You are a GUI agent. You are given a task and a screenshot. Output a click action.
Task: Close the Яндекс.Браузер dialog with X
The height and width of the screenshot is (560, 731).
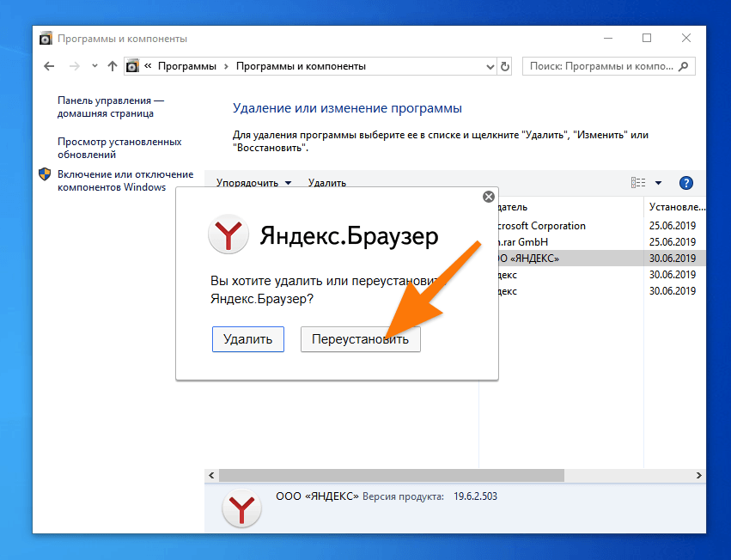point(489,197)
